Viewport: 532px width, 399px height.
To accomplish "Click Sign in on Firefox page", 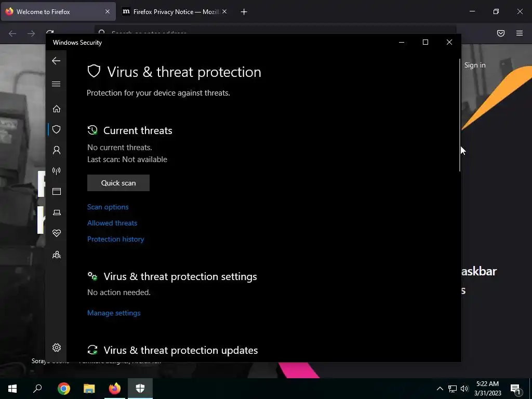I will click(475, 65).
